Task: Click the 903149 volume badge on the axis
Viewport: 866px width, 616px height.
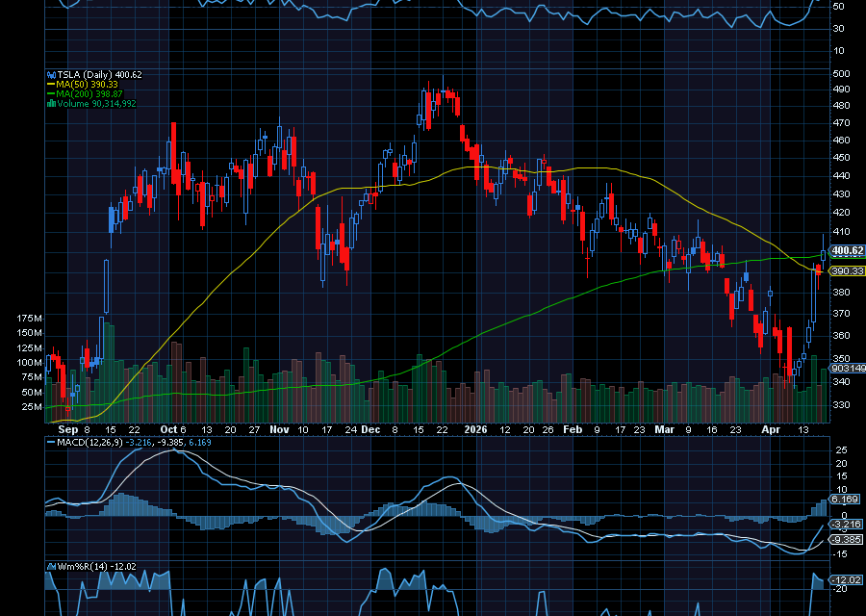Action: click(845, 369)
